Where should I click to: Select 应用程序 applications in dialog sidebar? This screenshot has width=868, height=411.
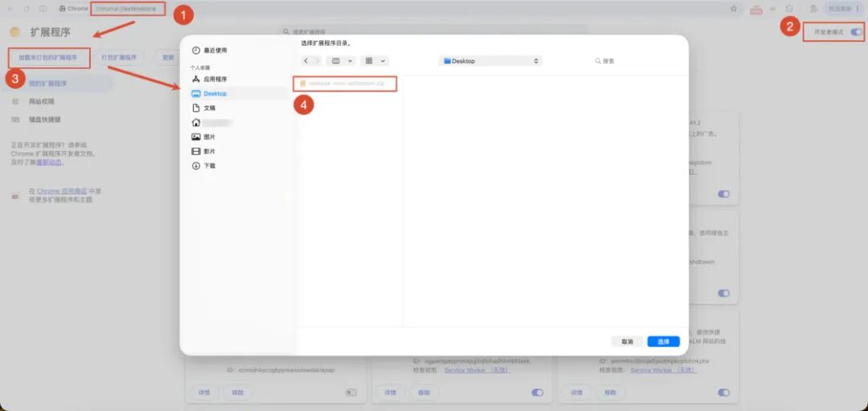209,79
